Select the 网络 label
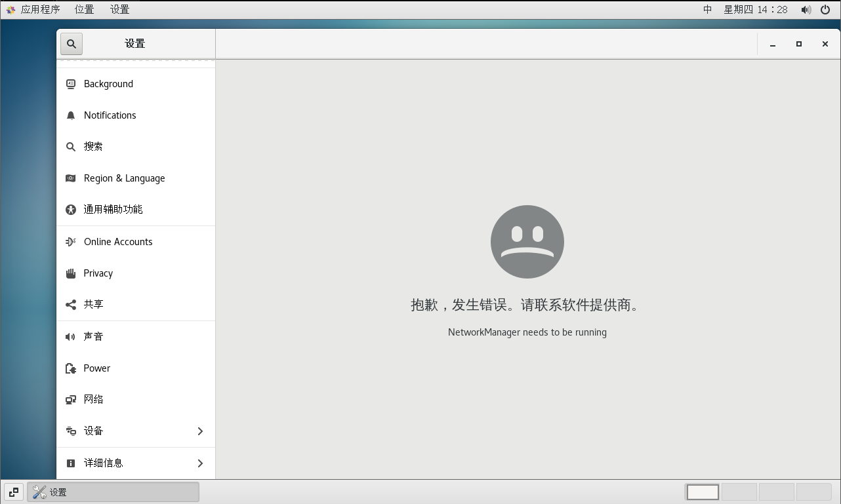 point(93,399)
